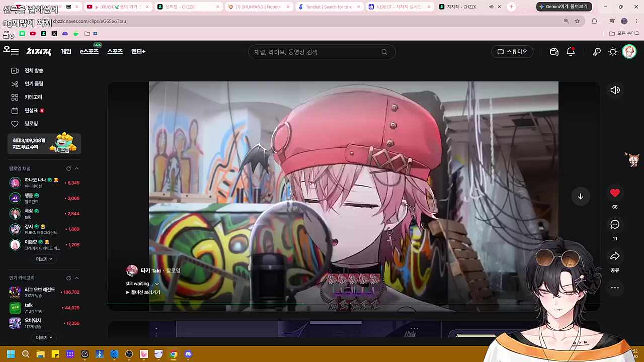Switch to the NEXBOT browser tab
The height and width of the screenshot is (362, 644).
[399, 7]
